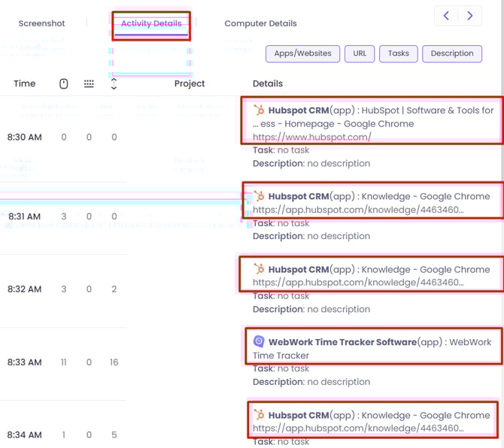Click the scroll count 16 at 8:33 AM
504x448 pixels.
click(x=114, y=362)
